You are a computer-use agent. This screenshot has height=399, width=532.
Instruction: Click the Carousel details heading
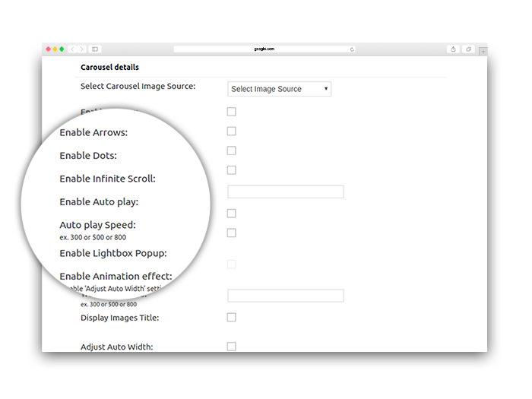[109, 67]
